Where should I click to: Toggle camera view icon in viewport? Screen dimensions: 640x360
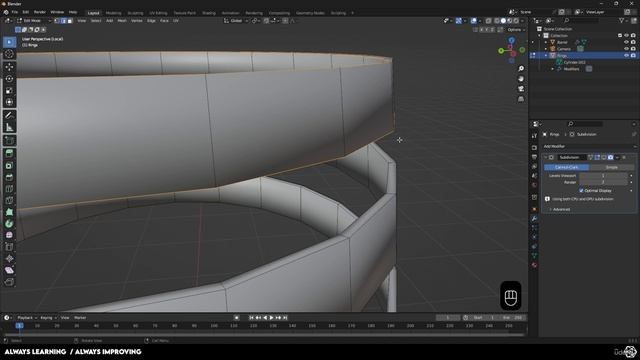pos(521,89)
